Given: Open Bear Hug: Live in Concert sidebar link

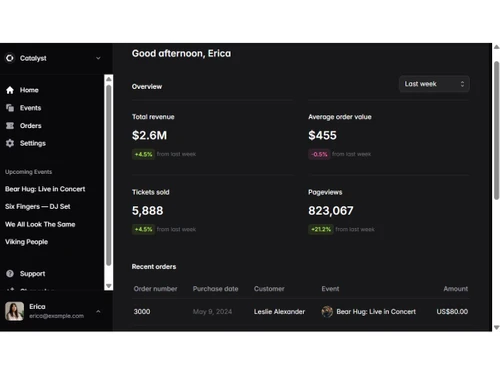Looking at the screenshot, I should pos(45,189).
